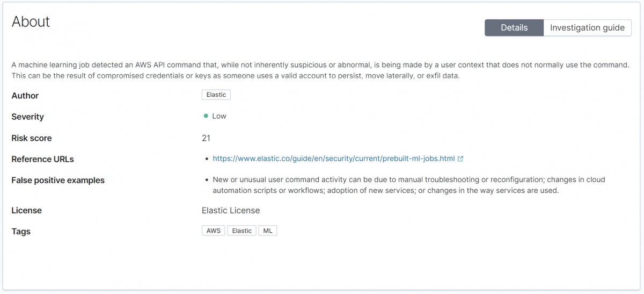Click the False positive examples label
644x294 pixels.
[58, 180]
